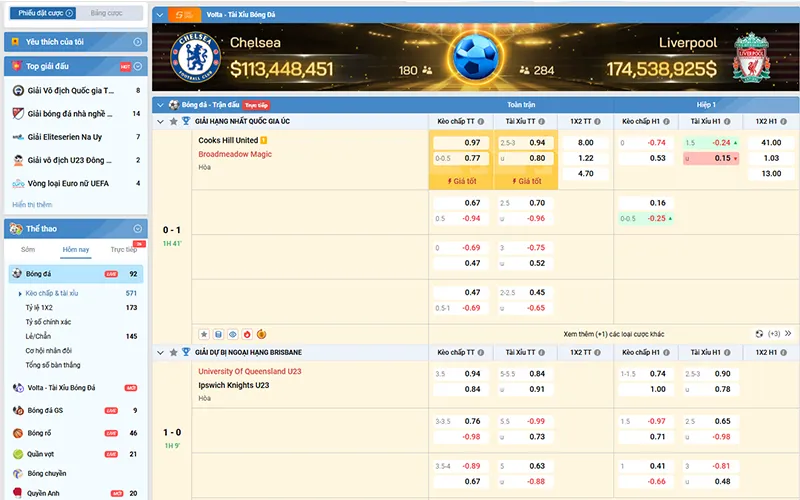
Task: Click Giá tốt under the Tài Xỉu TT column
Action: point(527,181)
